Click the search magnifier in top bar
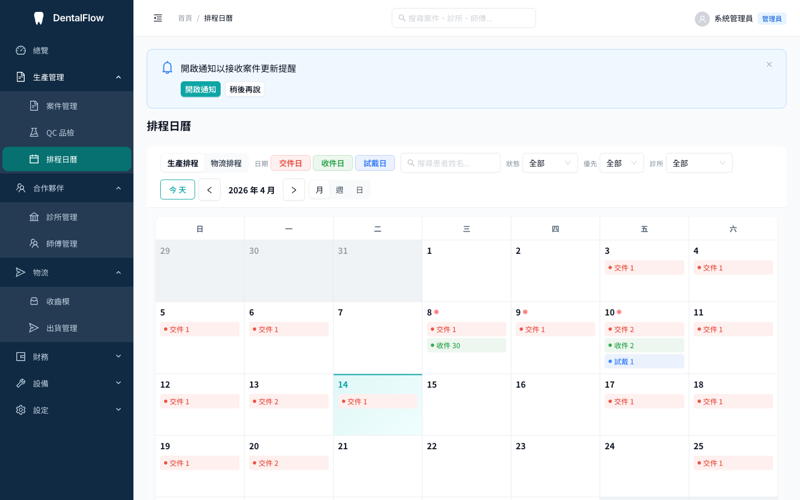Screen dimensions: 800x500 402,18
